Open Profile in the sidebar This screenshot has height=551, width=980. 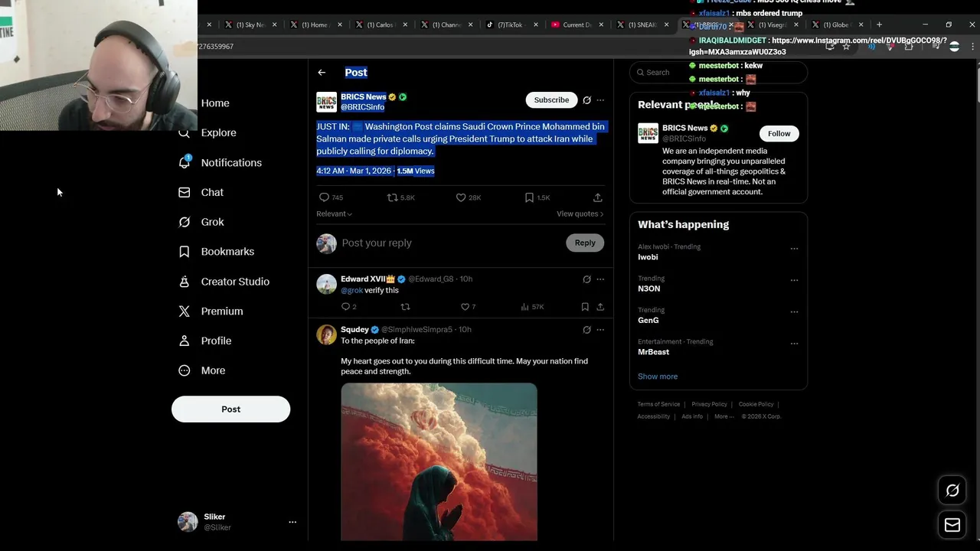(205, 341)
